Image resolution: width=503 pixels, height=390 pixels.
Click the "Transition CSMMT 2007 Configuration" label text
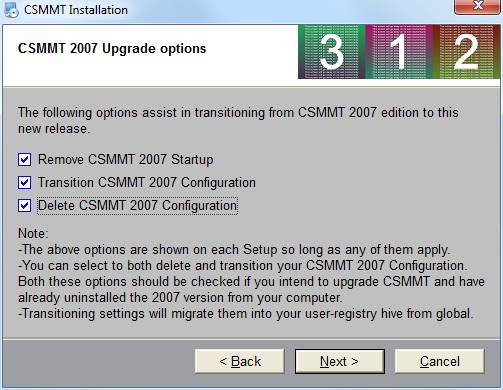pos(147,183)
